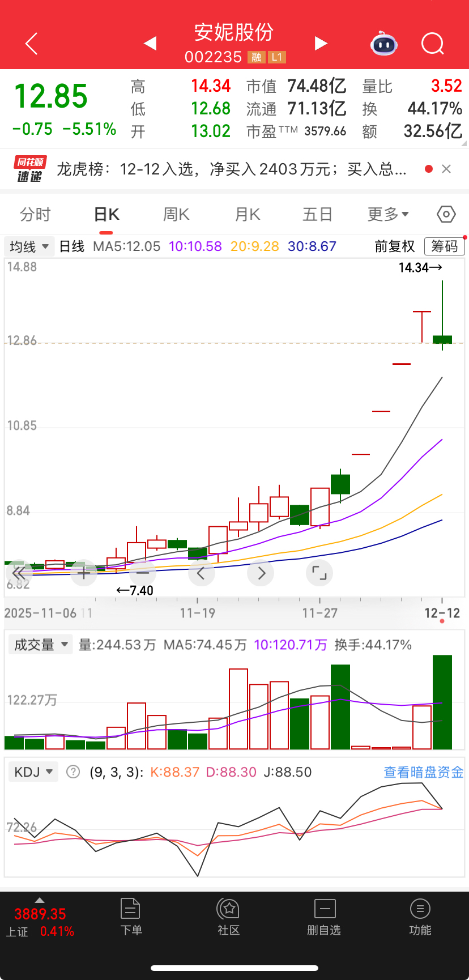Tap orange 20:9.28 moving average label
The image size is (469, 980).
[255, 246]
